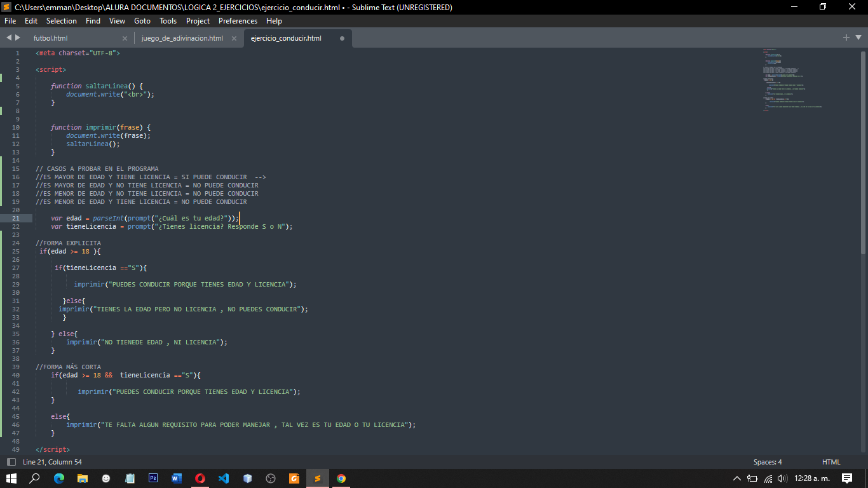
Task: Click the unsaved dot on ejercicio_conducir.html tab
Action: pos(342,38)
